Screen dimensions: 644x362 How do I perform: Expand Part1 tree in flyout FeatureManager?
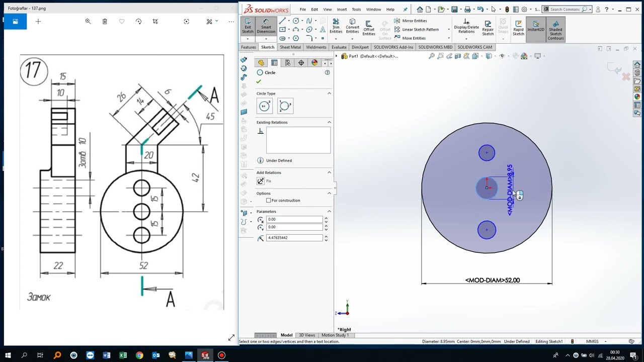pos(337,56)
